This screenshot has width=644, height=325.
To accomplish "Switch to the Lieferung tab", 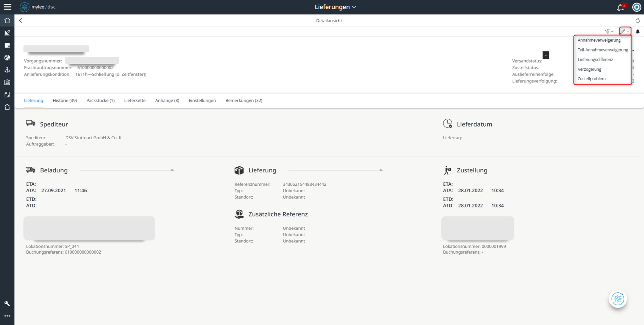I will (34, 101).
